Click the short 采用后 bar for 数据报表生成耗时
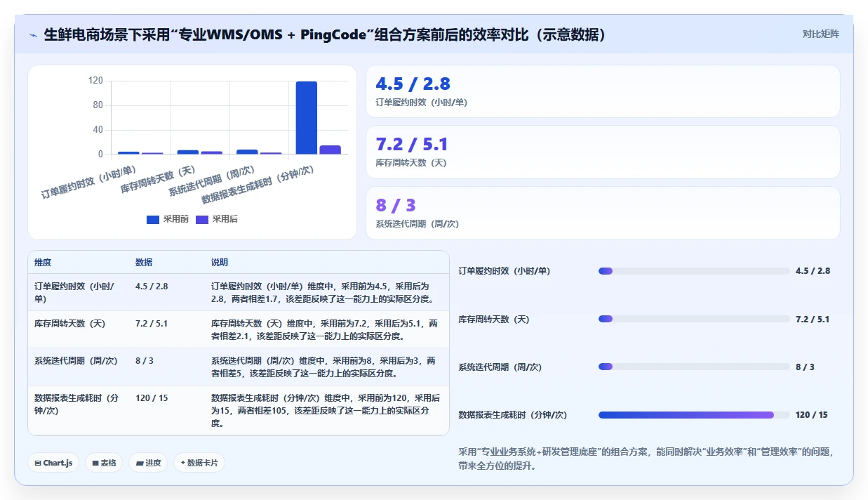This screenshot has width=868, height=500. coord(330,150)
